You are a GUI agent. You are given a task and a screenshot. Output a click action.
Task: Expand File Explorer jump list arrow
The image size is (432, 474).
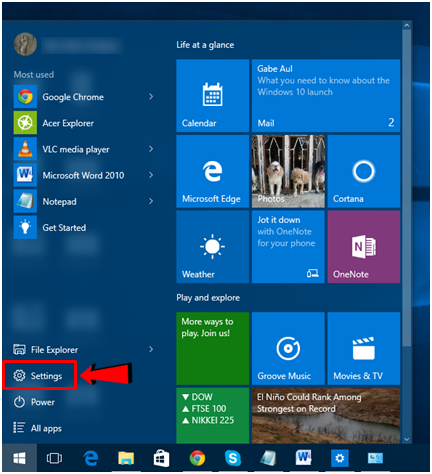point(151,349)
